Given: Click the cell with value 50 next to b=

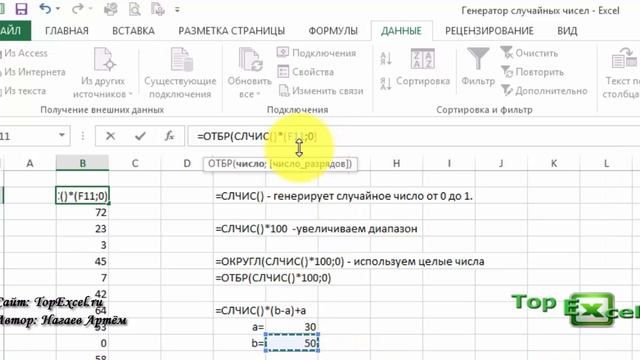Looking at the screenshot, I should [x=292, y=343].
